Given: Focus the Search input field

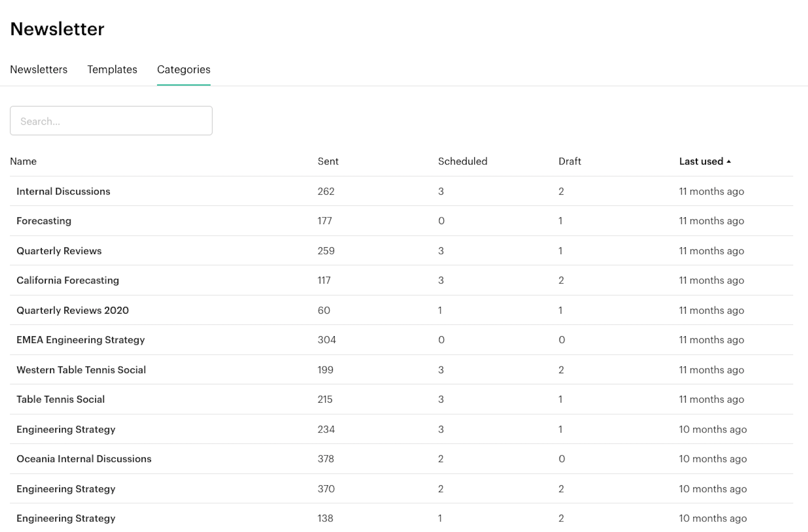Looking at the screenshot, I should pyautogui.click(x=111, y=121).
